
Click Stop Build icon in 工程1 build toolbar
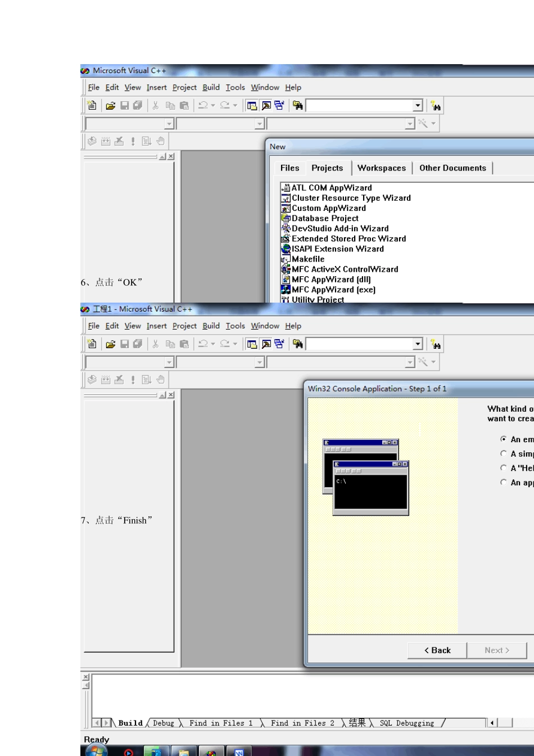(119, 380)
